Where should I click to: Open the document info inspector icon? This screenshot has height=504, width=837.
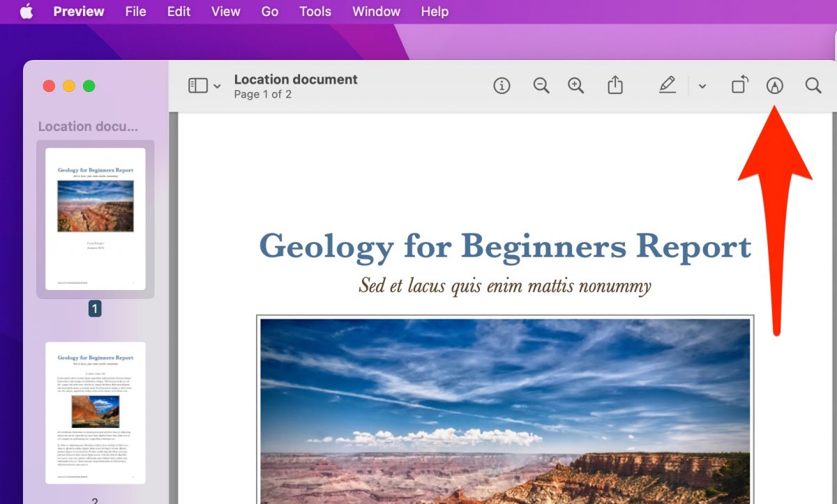point(502,86)
